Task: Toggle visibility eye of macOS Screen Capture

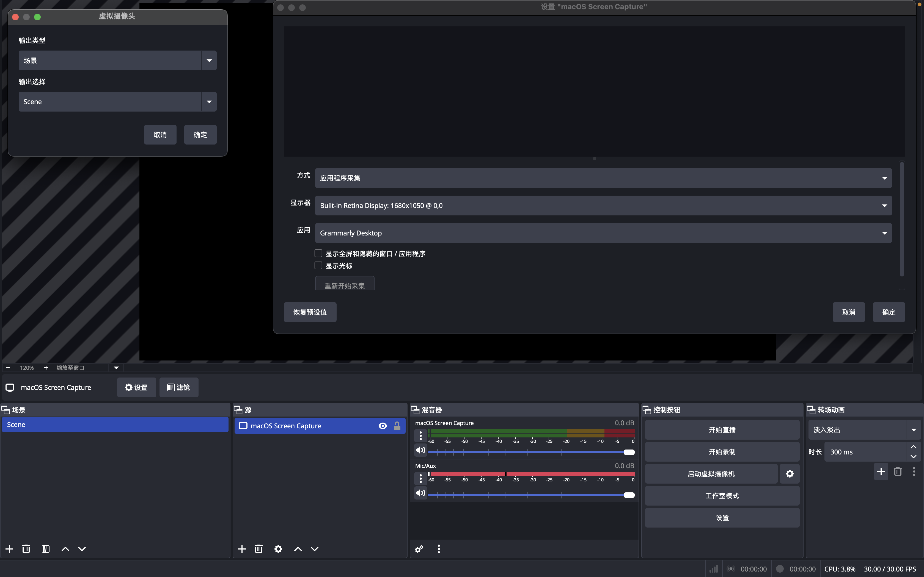Action: point(383,426)
